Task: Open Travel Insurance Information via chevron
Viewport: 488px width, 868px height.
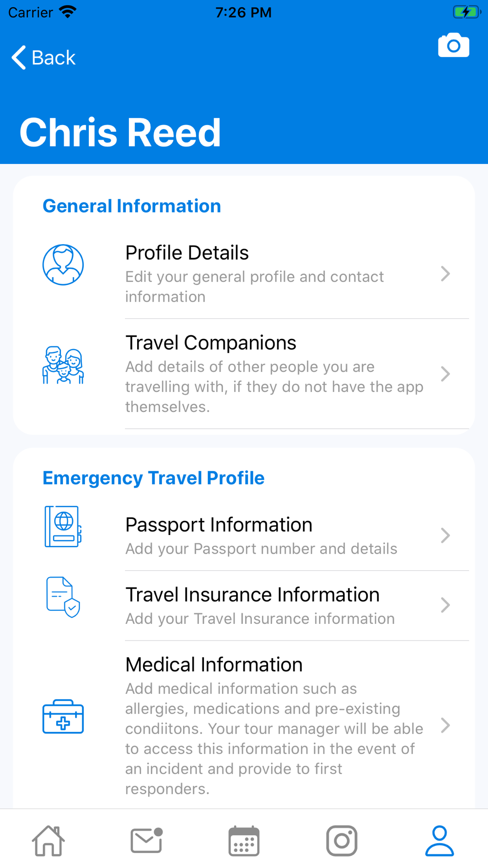Action: coord(445,605)
